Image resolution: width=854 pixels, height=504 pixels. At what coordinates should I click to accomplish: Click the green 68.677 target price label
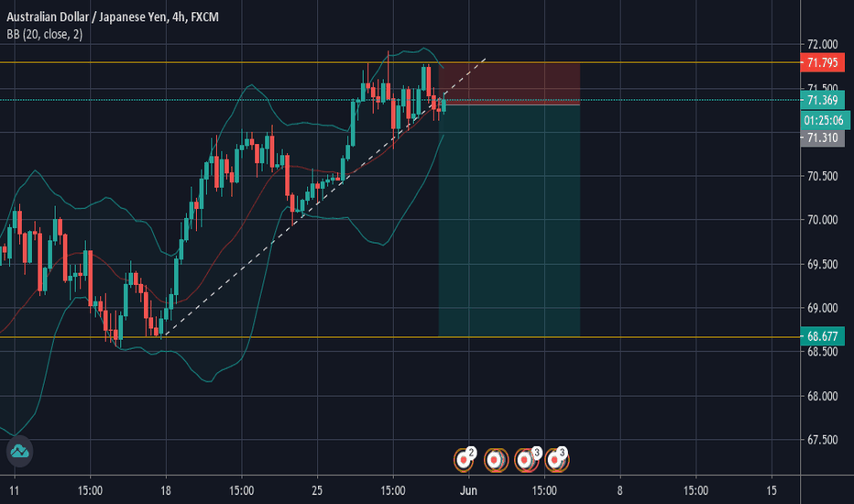point(822,336)
